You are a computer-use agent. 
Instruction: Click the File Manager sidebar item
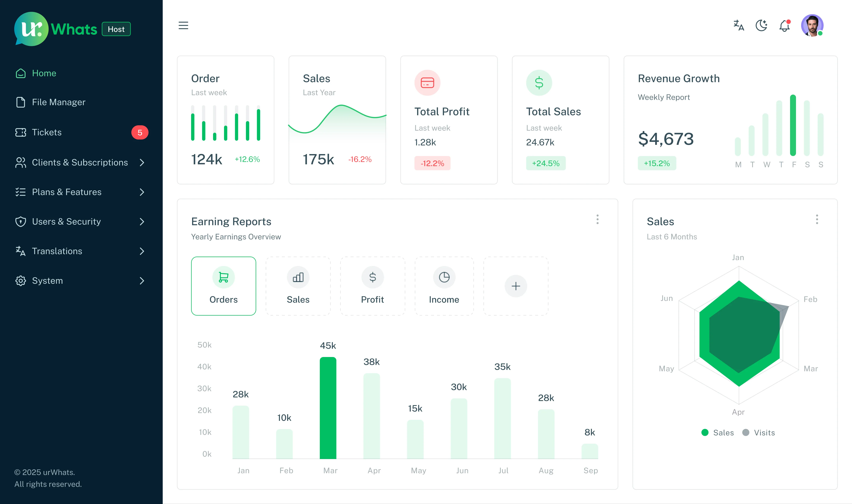(58, 102)
